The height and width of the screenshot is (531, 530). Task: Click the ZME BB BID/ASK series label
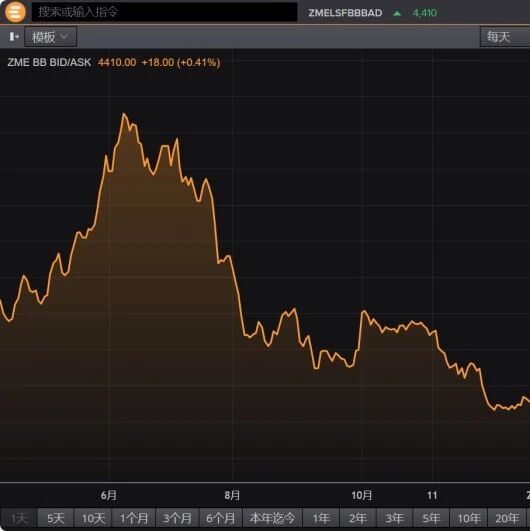[49, 62]
